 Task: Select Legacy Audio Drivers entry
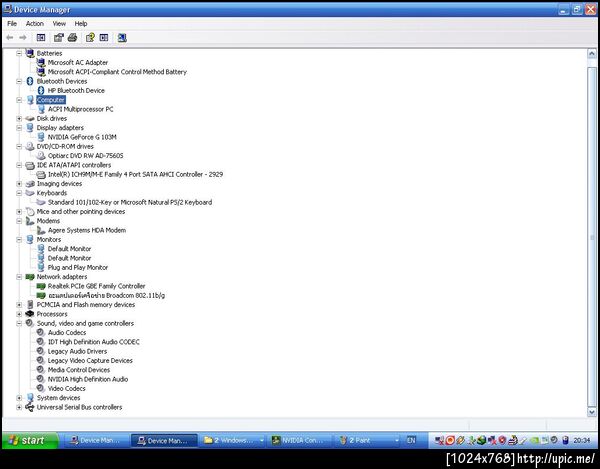(77, 351)
